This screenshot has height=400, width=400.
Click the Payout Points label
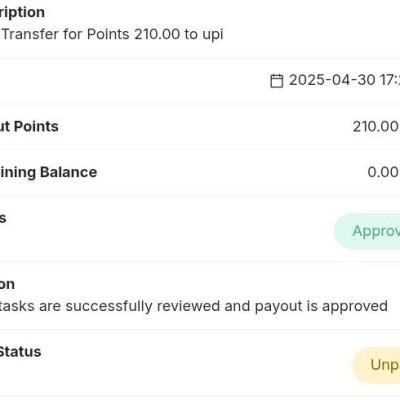[x=29, y=127]
